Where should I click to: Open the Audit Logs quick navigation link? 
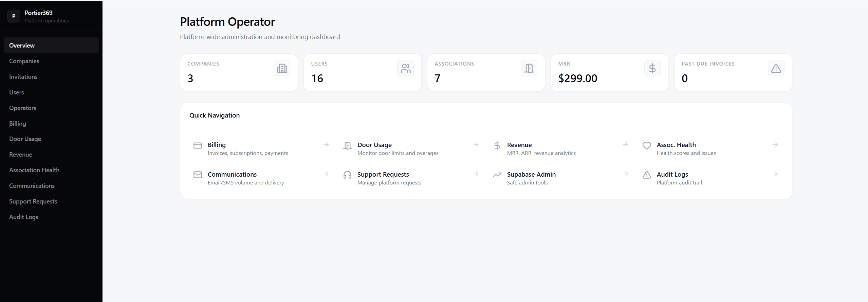pyautogui.click(x=710, y=178)
